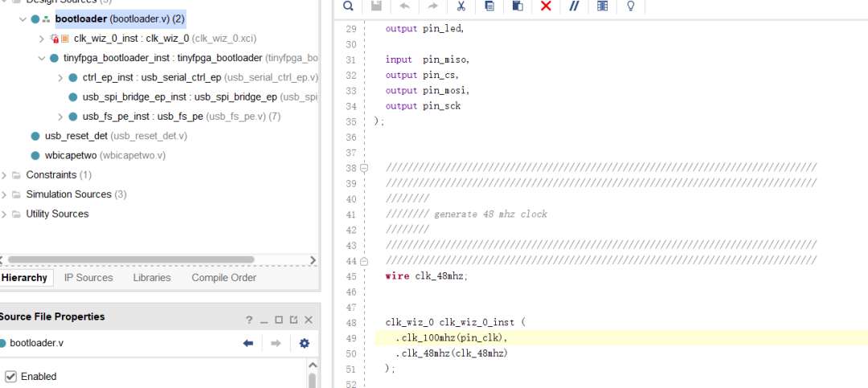Click the Undo arrow icon

pyautogui.click(x=404, y=6)
